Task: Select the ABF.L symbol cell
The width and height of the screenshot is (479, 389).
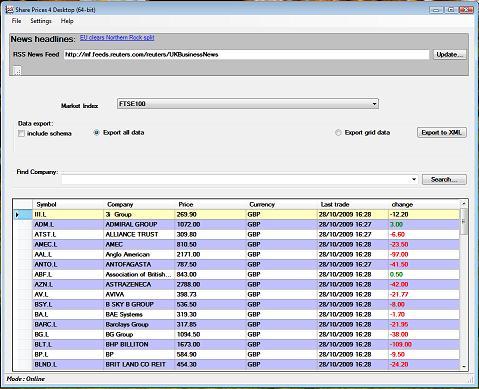Action: tap(68, 275)
